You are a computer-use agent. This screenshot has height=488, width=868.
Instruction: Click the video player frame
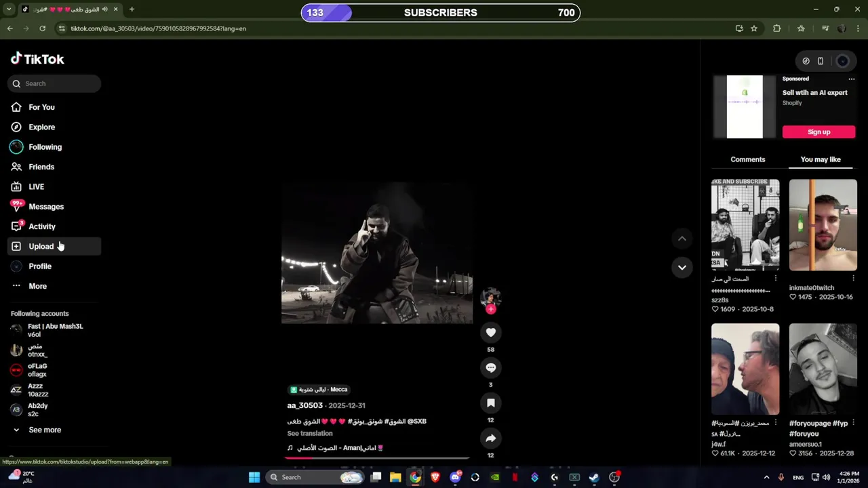pyautogui.click(x=377, y=252)
